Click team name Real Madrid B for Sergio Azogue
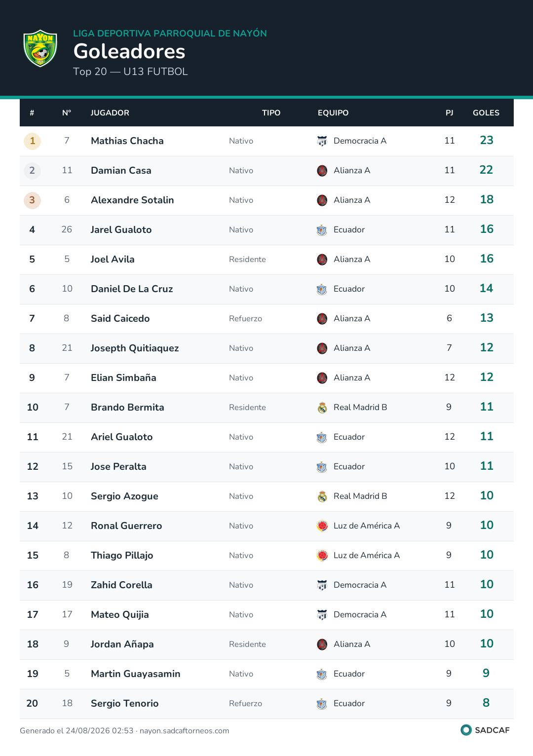This screenshot has height=756, width=533. [360, 496]
